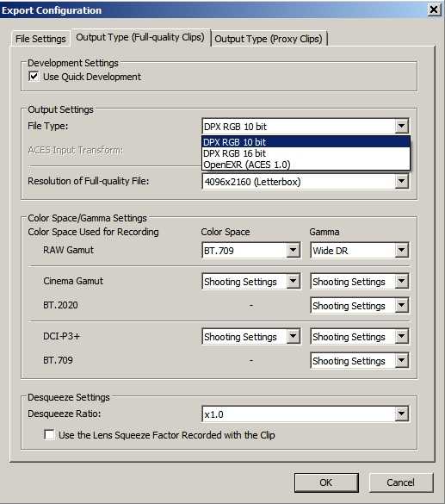Open Resolution of Full-quality File dropdown
Viewport: 445px width, 504px height.
coord(306,182)
